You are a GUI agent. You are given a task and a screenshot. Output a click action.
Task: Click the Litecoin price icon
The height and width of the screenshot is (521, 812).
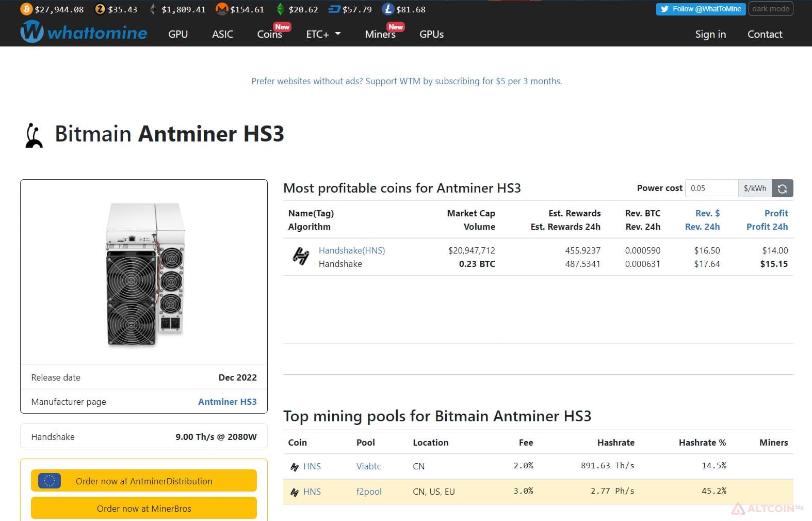[388, 9]
